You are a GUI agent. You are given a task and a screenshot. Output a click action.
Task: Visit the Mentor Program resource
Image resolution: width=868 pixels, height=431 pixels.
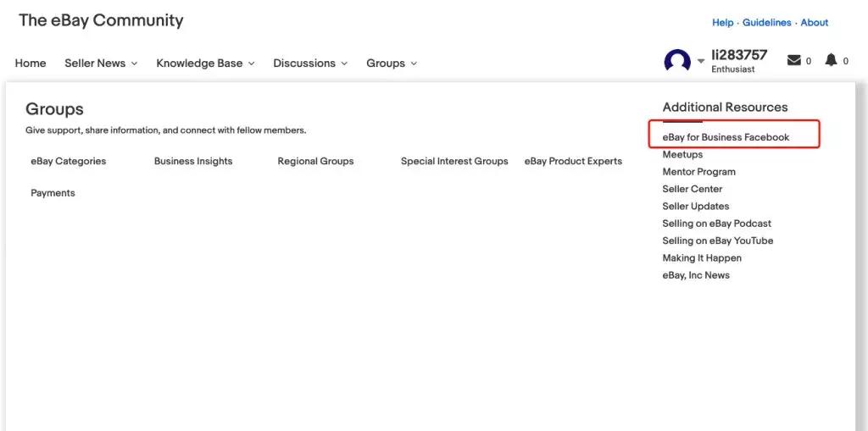[698, 172]
